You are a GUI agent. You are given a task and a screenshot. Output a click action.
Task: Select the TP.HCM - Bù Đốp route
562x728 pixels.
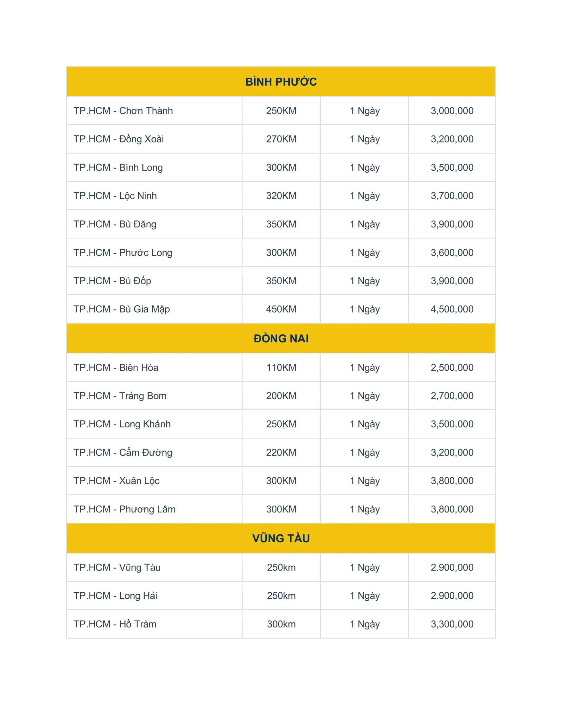pyautogui.click(x=112, y=281)
